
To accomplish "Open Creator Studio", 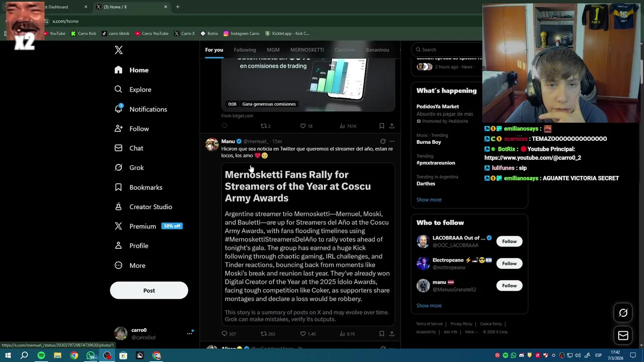I will [143, 207].
